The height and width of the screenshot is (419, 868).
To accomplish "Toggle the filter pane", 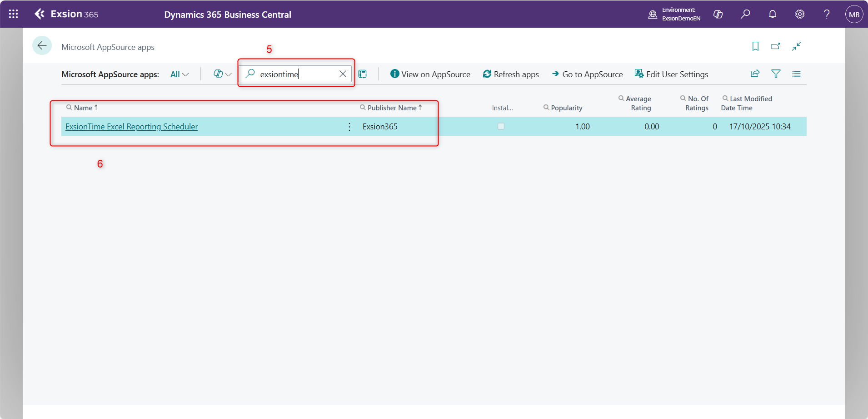I will pyautogui.click(x=776, y=74).
